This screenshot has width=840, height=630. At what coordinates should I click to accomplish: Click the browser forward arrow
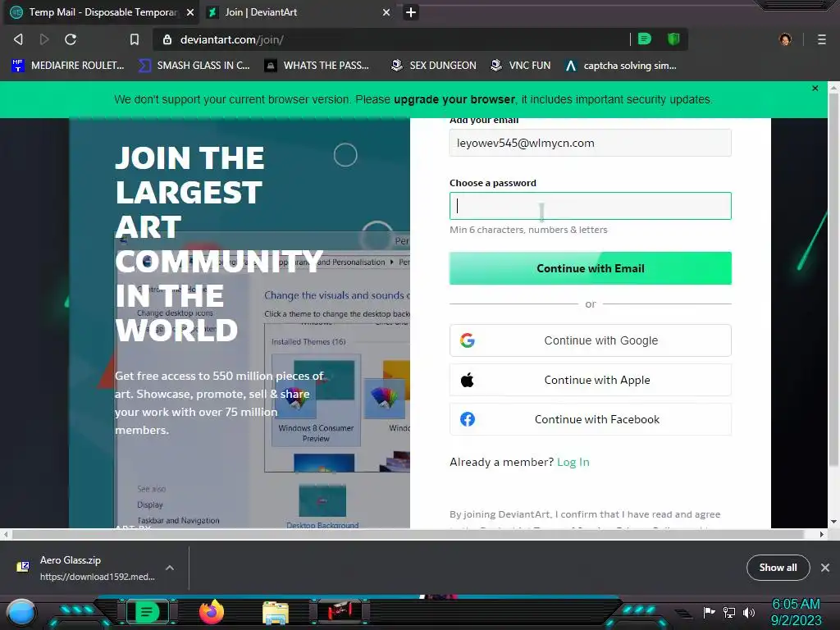click(x=44, y=39)
